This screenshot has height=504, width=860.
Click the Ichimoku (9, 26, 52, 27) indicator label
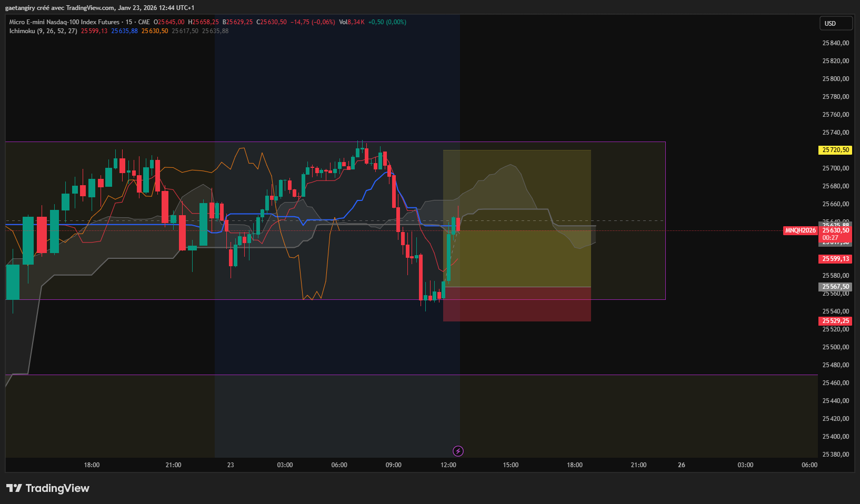tap(43, 31)
